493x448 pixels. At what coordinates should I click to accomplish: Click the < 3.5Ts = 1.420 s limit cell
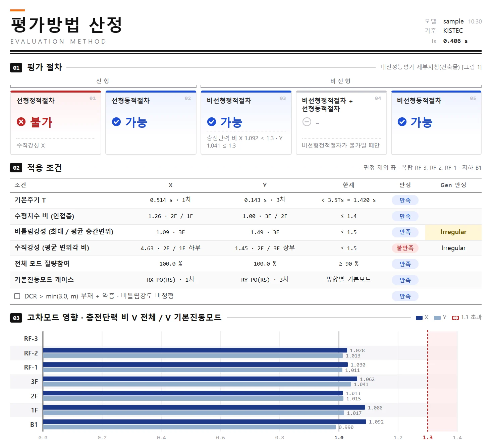348,200
